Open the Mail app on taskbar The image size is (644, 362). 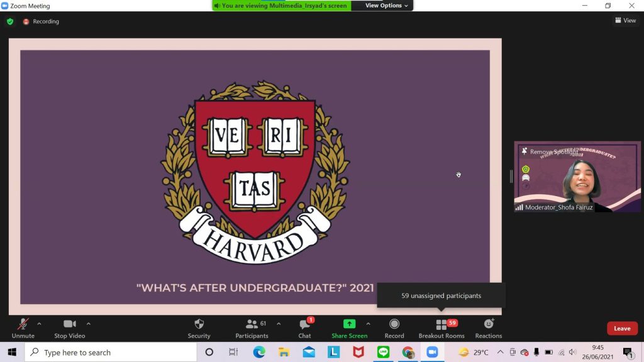pos(309,352)
